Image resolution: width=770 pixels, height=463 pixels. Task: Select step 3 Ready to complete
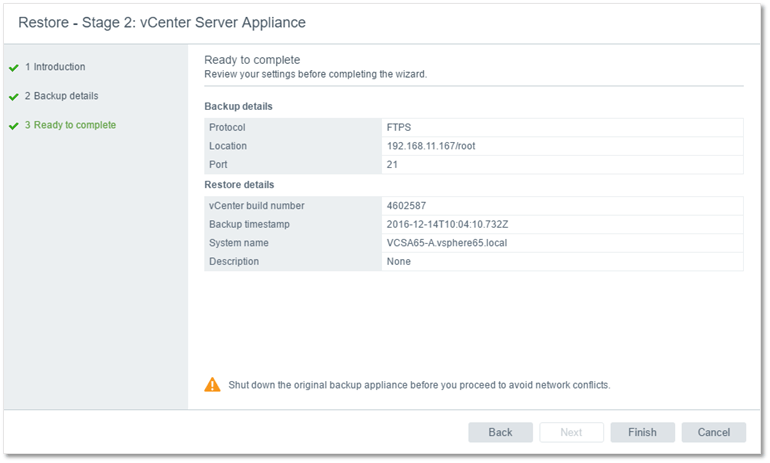pos(70,125)
